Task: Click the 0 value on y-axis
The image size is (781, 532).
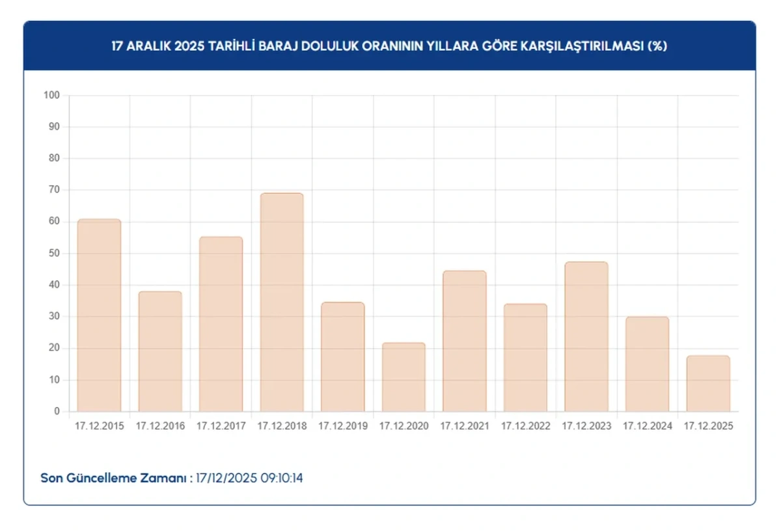Action: (57, 411)
